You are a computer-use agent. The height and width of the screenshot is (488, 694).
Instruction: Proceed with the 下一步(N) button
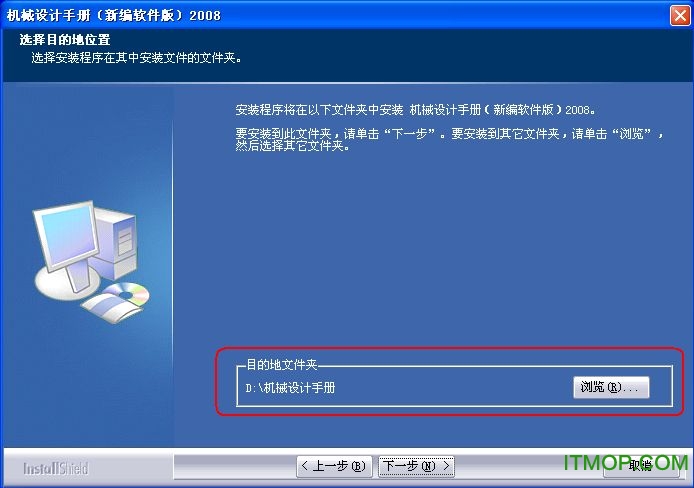coord(416,466)
